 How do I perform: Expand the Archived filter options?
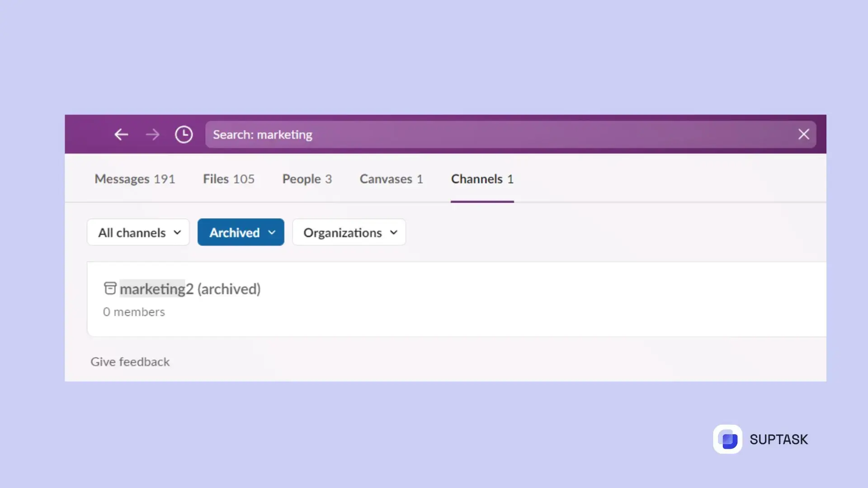point(272,232)
